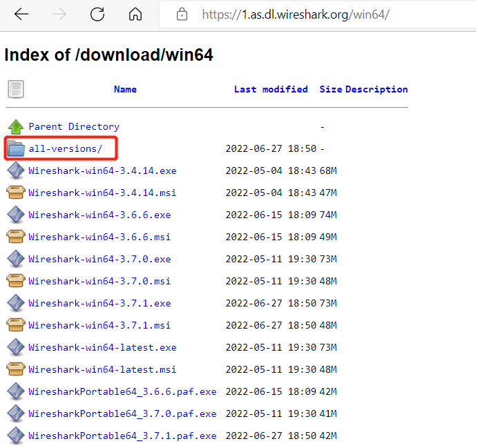Viewport: 478px width, 448px height.
Task: Go to the browser Home icon
Action: click(135, 14)
